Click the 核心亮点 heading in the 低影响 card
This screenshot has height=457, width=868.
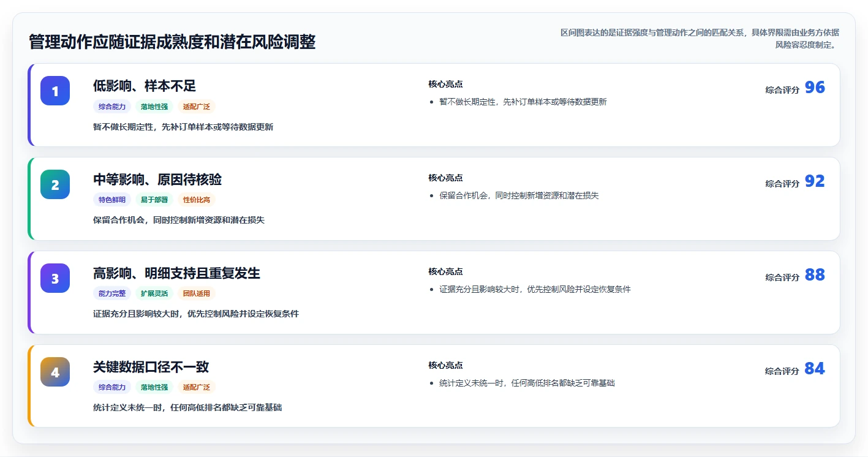point(445,84)
